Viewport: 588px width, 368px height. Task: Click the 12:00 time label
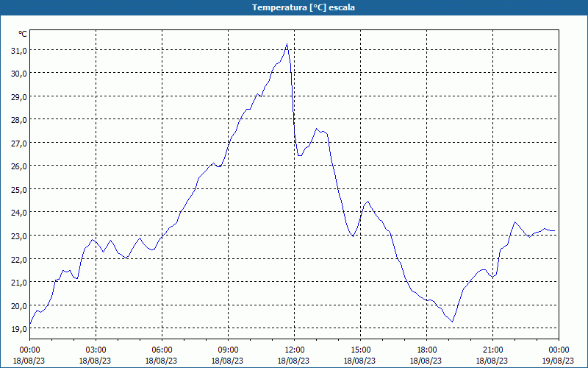click(295, 350)
